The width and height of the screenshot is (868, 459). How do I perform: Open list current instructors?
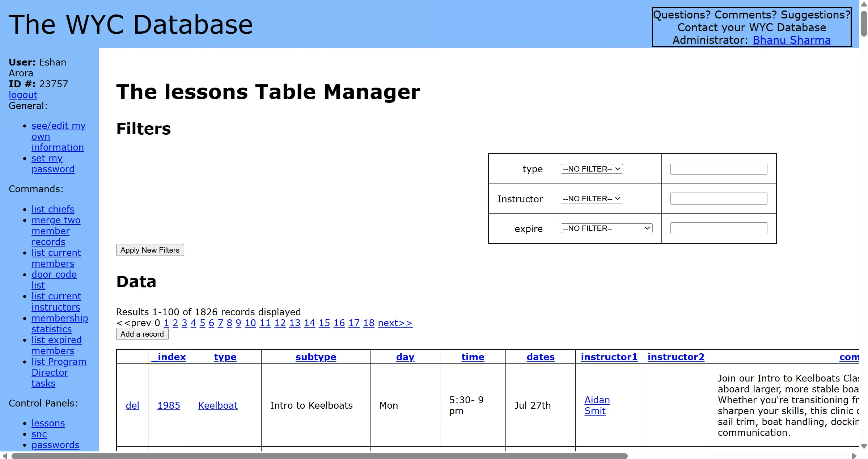tap(56, 302)
